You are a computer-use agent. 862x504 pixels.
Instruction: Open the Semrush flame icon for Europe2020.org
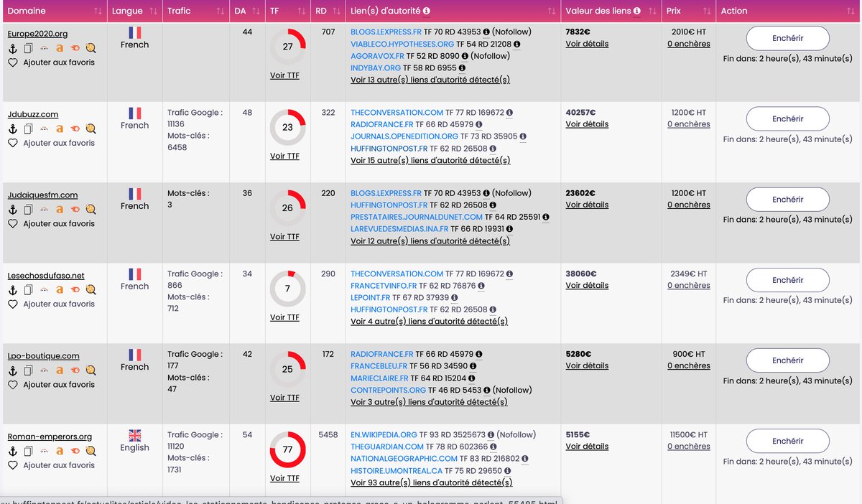(x=75, y=48)
